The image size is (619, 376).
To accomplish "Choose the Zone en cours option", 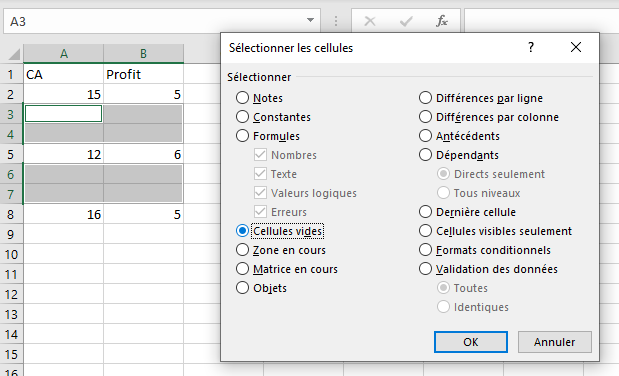I will tap(242, 250).
